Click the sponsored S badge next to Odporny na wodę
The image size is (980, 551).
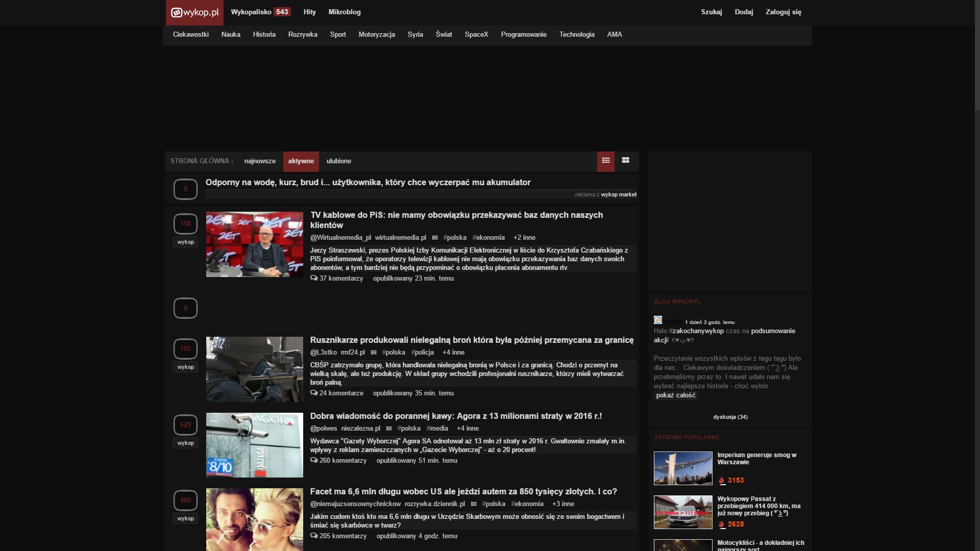click(185, 189)
